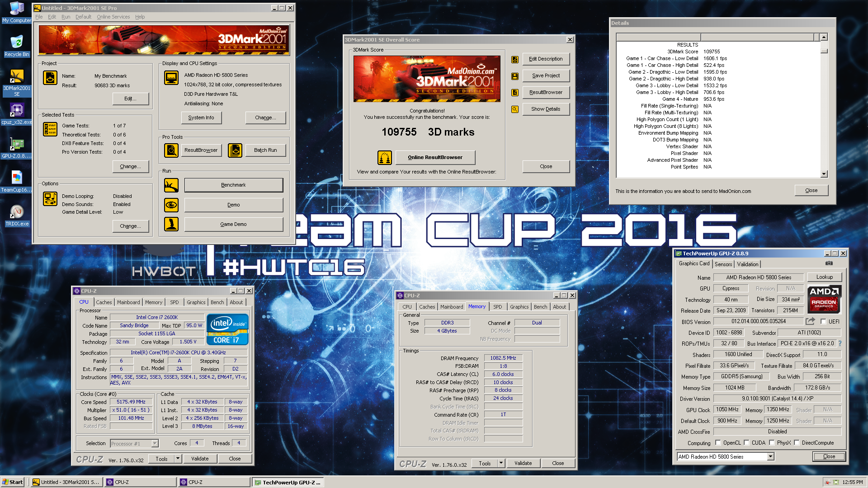The height and width of the screenshot is (488, 868).
Task: Click the Online ResultBrowser icon
Action: point(385,158)
